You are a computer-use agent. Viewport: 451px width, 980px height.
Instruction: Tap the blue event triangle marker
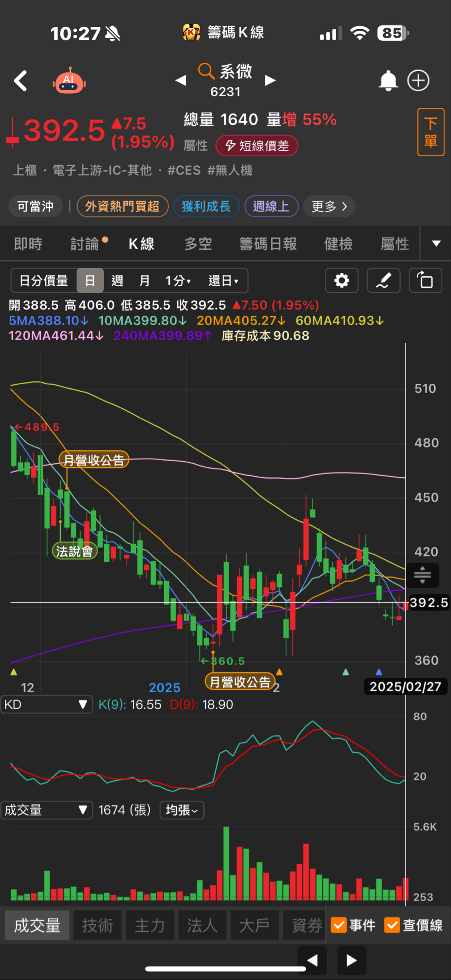pos(379,672)
